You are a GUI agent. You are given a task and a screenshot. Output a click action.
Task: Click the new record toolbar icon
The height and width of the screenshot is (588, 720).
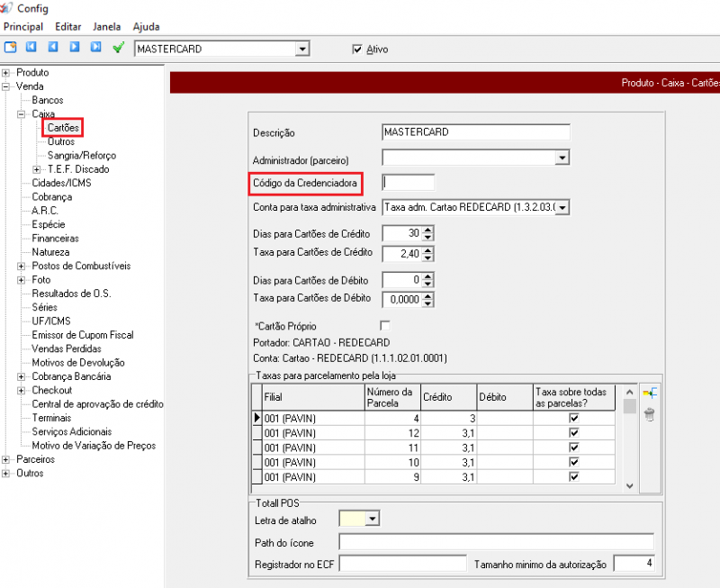(x=11, y=49)
